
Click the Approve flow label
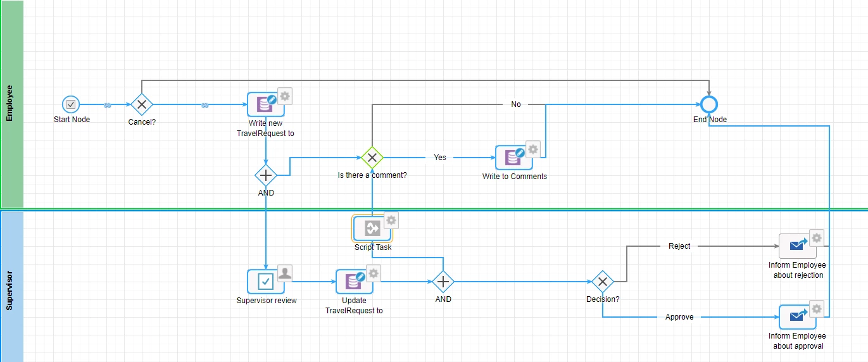[679, 317]
